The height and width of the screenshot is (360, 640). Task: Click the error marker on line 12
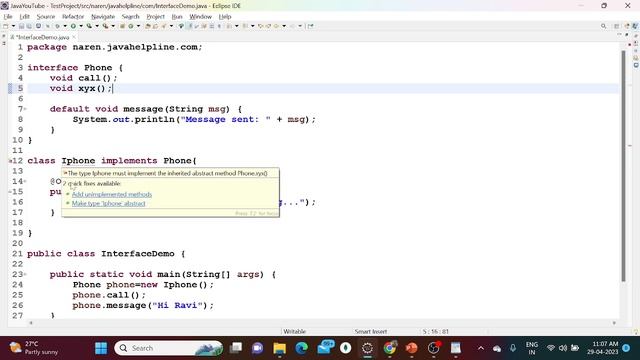click(10, 161)
